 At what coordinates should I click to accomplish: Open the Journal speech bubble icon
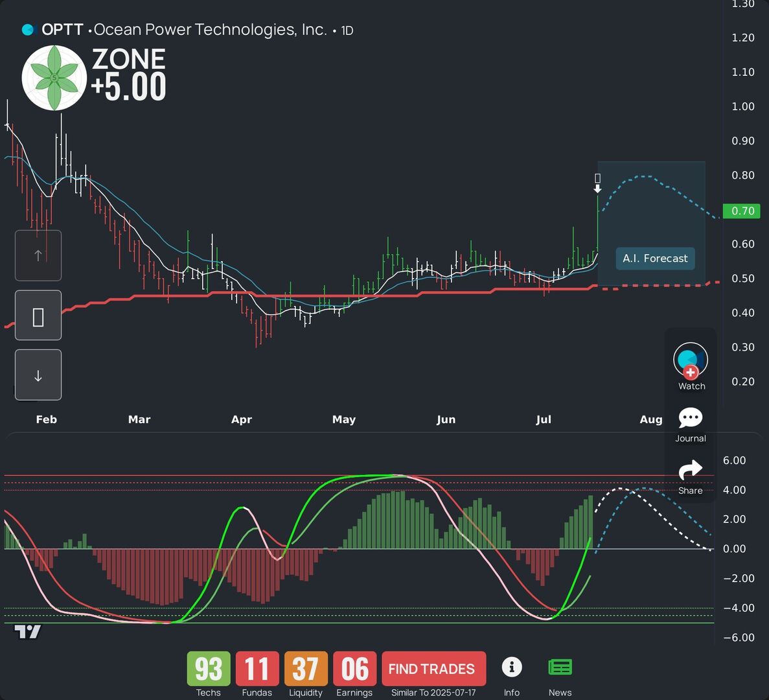691,417
